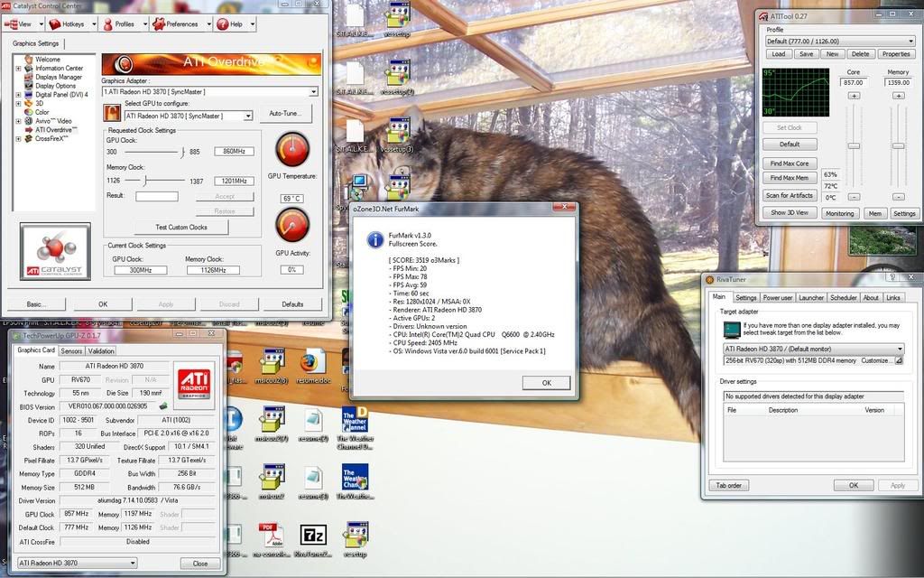Open the View menu in Catalyst Control Center
The height and width of the screenshot is (578, 924).
tap(18, 24)
